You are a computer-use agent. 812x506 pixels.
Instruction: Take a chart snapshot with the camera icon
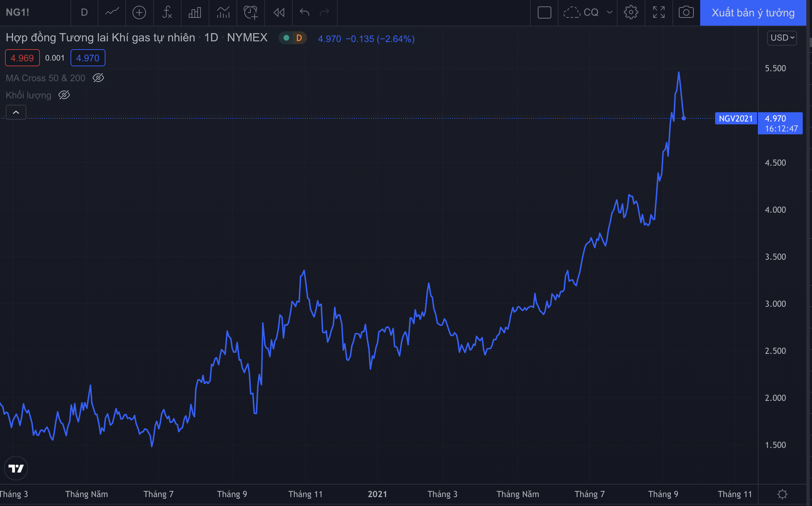click(686, 12)
